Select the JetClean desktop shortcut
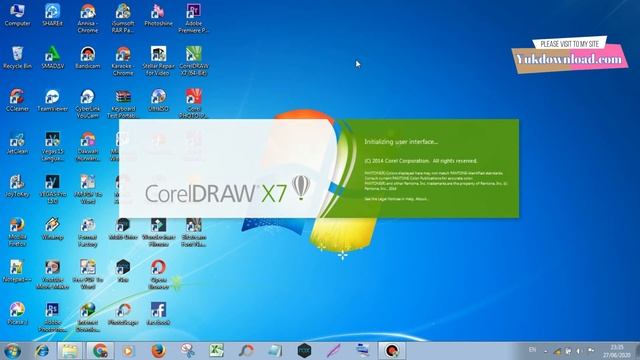This screenshot has width=640, height=360. click(17, 143)
